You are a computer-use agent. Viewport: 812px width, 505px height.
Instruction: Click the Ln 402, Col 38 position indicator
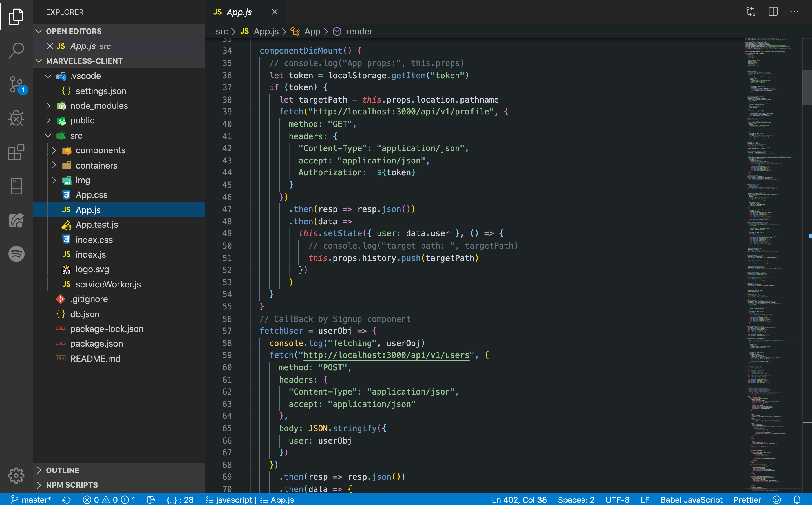(x=519, y=500)
